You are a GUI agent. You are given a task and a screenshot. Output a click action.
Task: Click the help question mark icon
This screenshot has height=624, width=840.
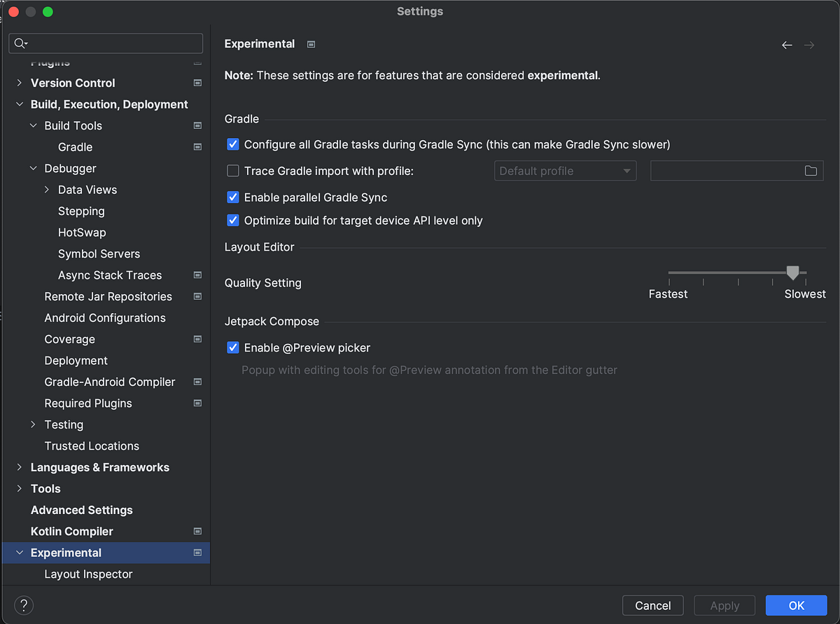tap(24, 605)
